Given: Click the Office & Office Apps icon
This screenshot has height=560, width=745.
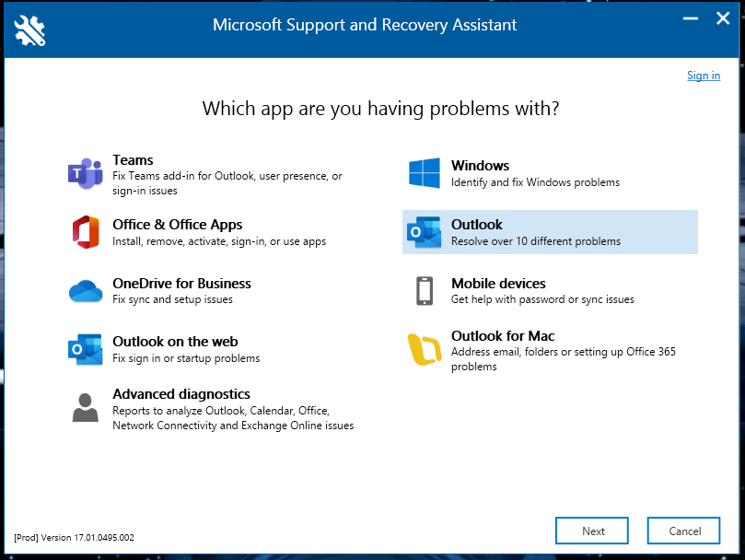Looking at the screenshot, I should tap(86, 232).
